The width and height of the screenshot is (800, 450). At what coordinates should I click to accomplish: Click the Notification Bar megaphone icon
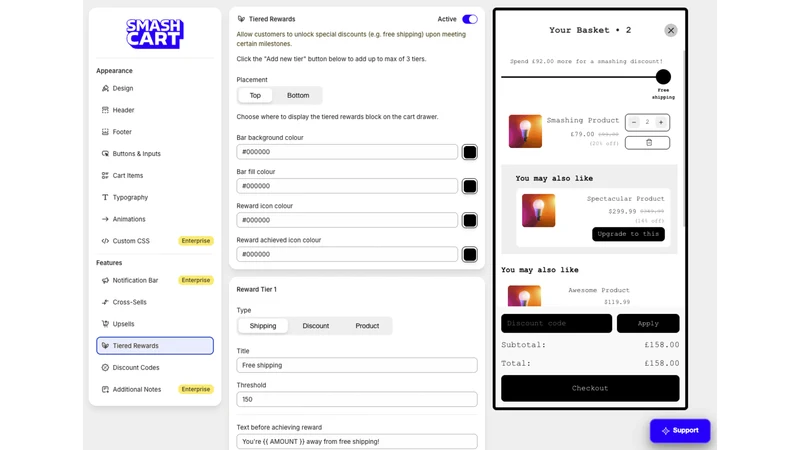tap(105, 280)
